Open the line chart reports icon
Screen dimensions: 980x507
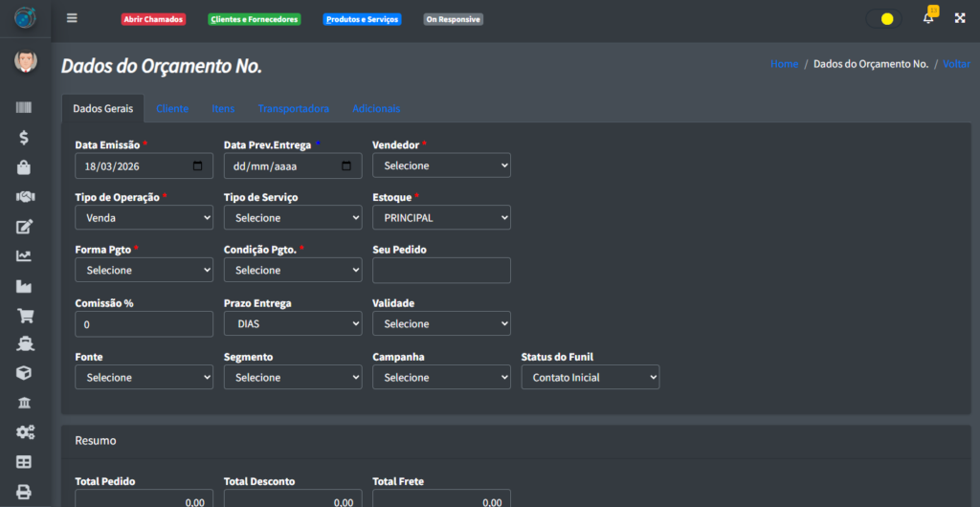click(24, 256)
